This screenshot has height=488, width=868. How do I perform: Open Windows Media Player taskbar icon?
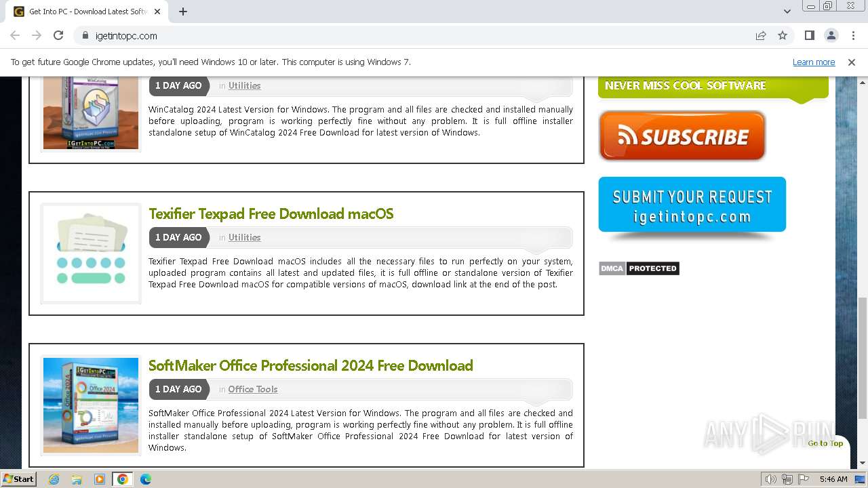point(100,479)
